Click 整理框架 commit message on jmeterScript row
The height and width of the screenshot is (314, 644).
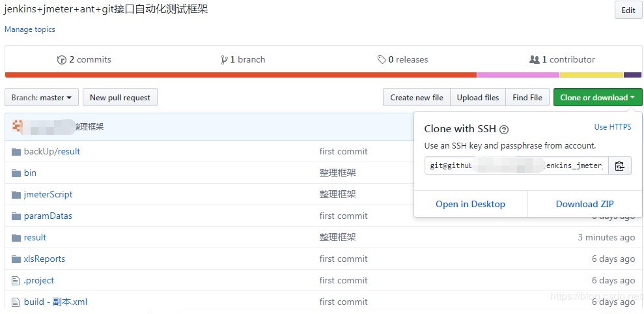tap(337, 194)
